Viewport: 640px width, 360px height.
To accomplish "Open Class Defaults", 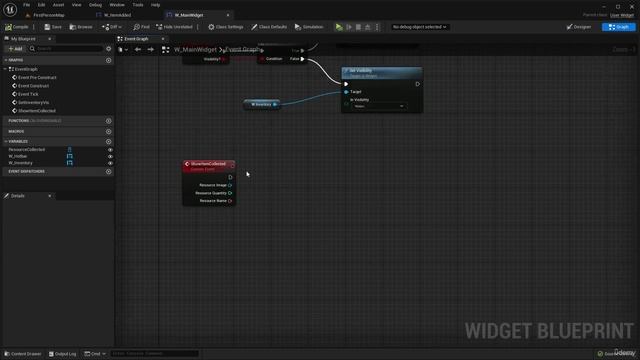I will [269, 27].
